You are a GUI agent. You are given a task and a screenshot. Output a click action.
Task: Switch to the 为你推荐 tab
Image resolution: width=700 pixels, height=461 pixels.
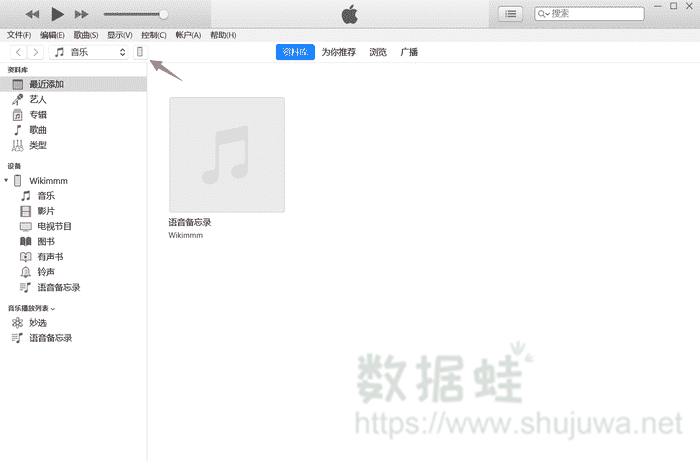[338, 52]
